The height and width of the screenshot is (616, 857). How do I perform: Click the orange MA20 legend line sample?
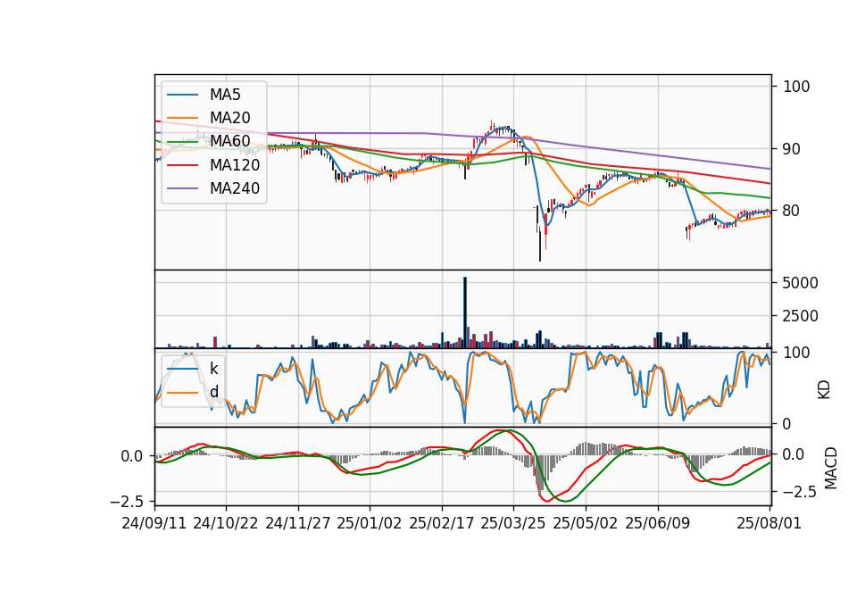tap(182, 118)
